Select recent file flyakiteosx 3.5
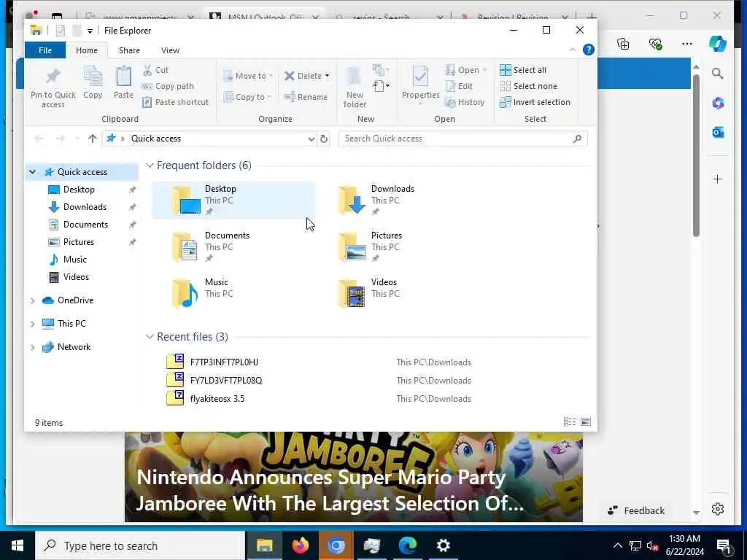This screenshot has width=747, height=560. 217,399
